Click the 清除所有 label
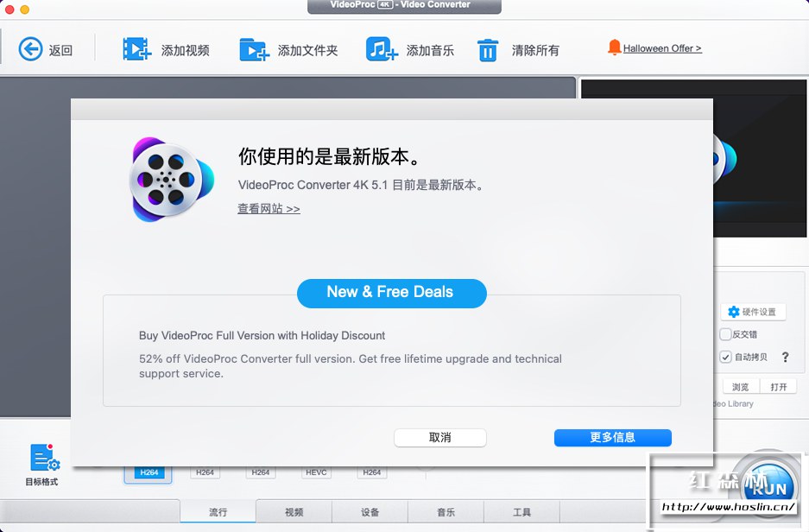Viewport: 809px width, 532px height. pos(535,51)
